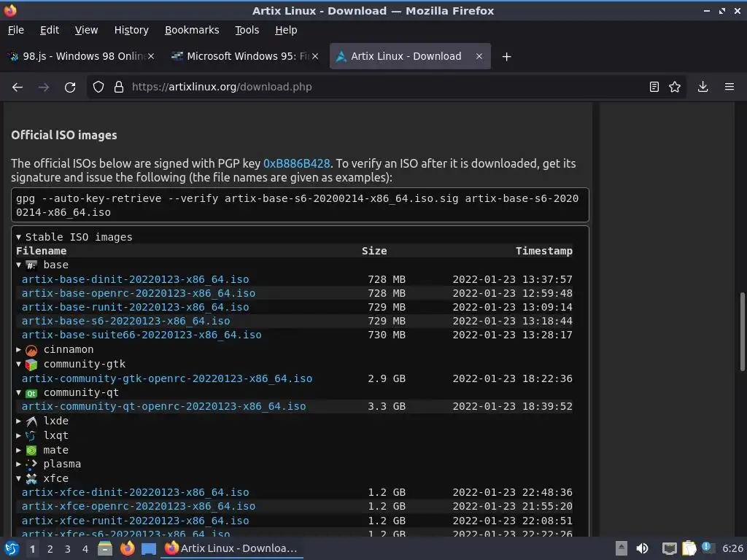Open the clipboard manager tray icon

point(689,548)
